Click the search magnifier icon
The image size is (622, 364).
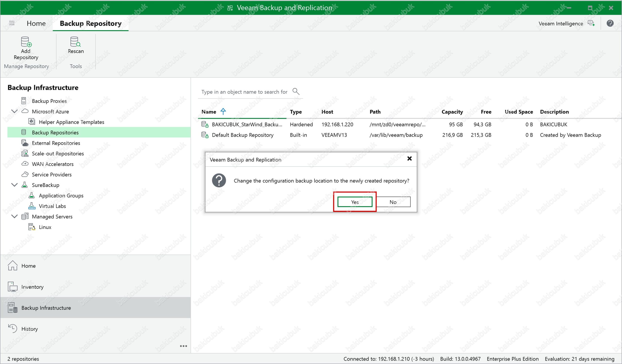tap(296, 92)
